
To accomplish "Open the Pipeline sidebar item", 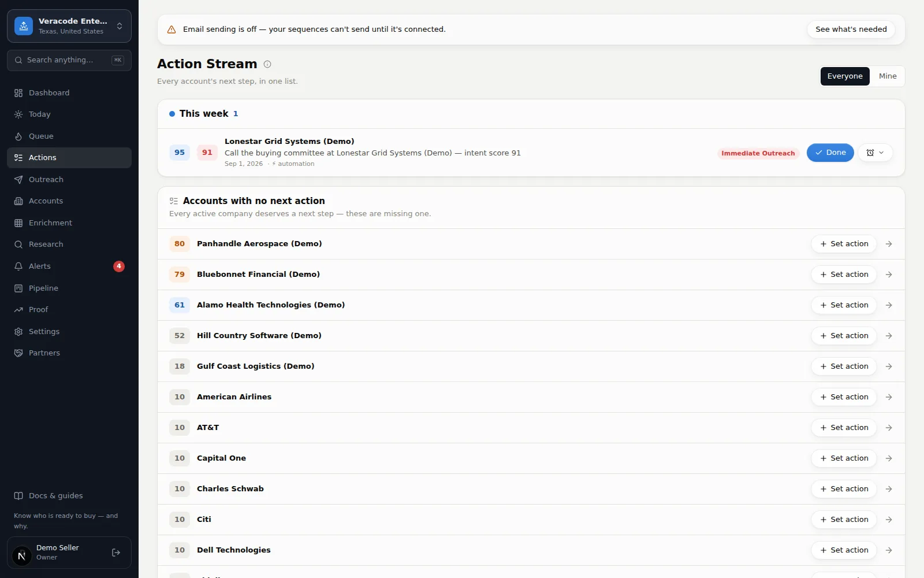I will [x=69, y=288].
